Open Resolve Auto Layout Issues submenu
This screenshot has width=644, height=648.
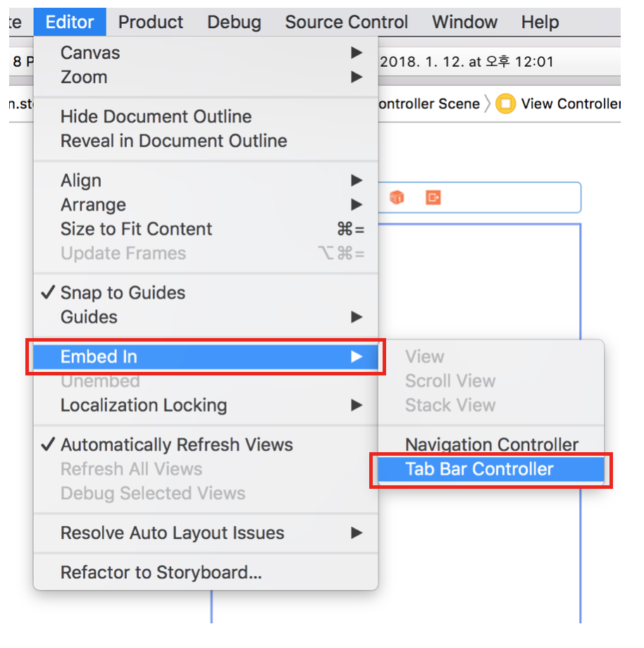[x=206, y=533]
